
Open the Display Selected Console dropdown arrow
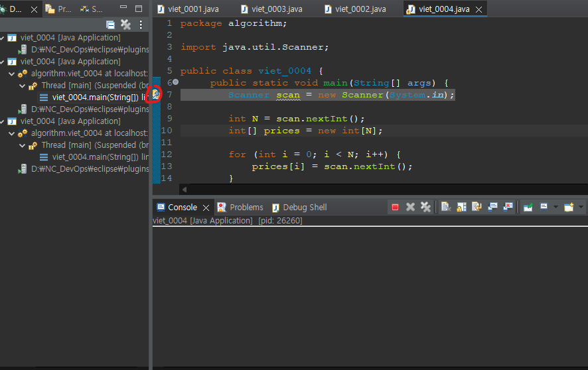pos(555,208)
